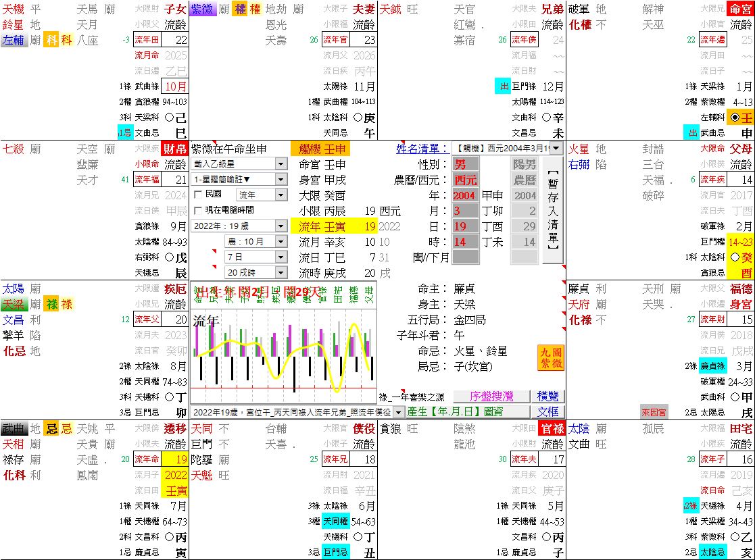Screen dimensions: 755x560
Task: Click the 序盤搜攬 button
Action: (491, 397)
